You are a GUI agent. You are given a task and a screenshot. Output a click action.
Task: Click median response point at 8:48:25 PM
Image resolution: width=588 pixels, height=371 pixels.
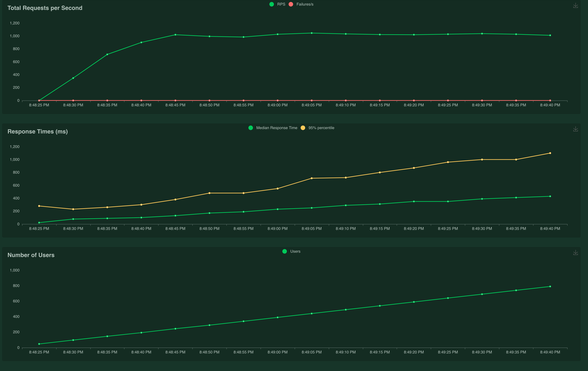39,223
